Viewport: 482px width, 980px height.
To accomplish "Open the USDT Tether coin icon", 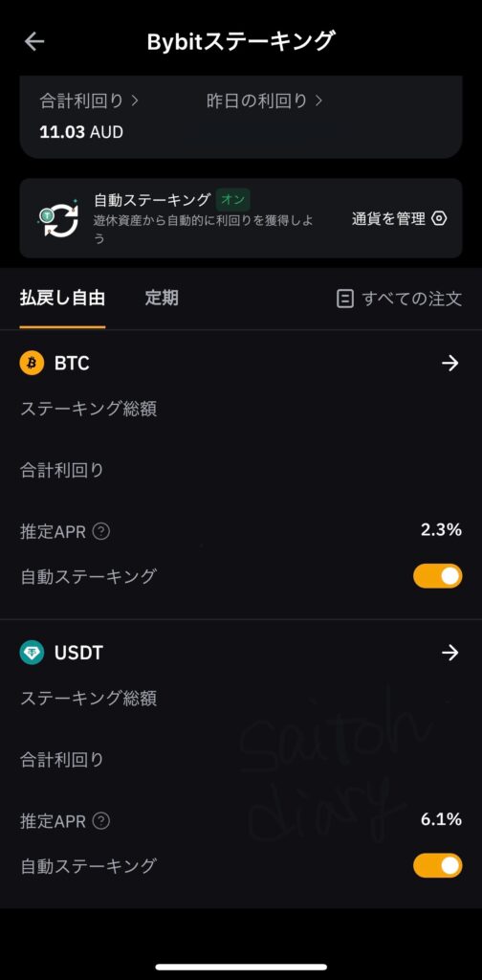I will tap(32, 653).
